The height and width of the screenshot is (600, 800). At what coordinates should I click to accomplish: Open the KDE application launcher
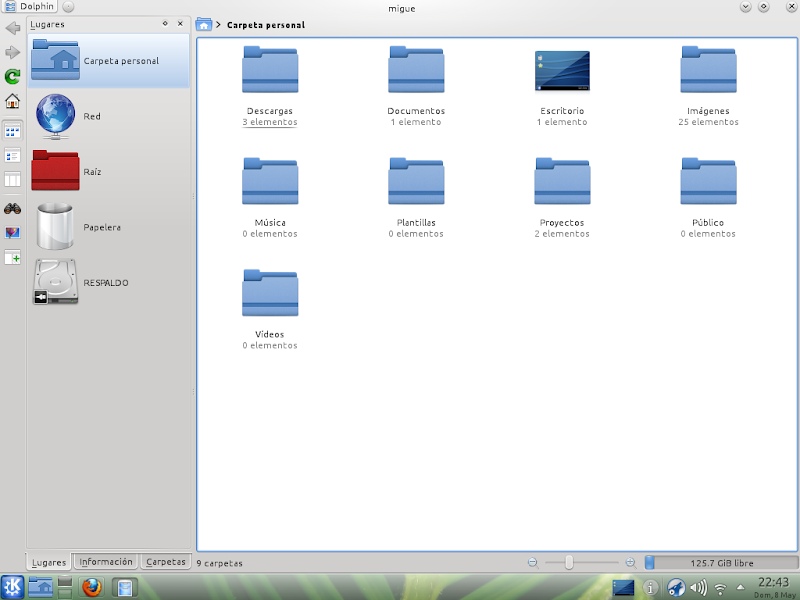tap(12, 587)
